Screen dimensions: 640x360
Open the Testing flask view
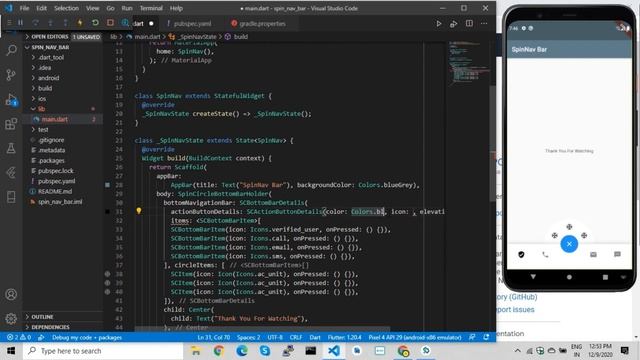pyautogui.click(x=11, y=148)
